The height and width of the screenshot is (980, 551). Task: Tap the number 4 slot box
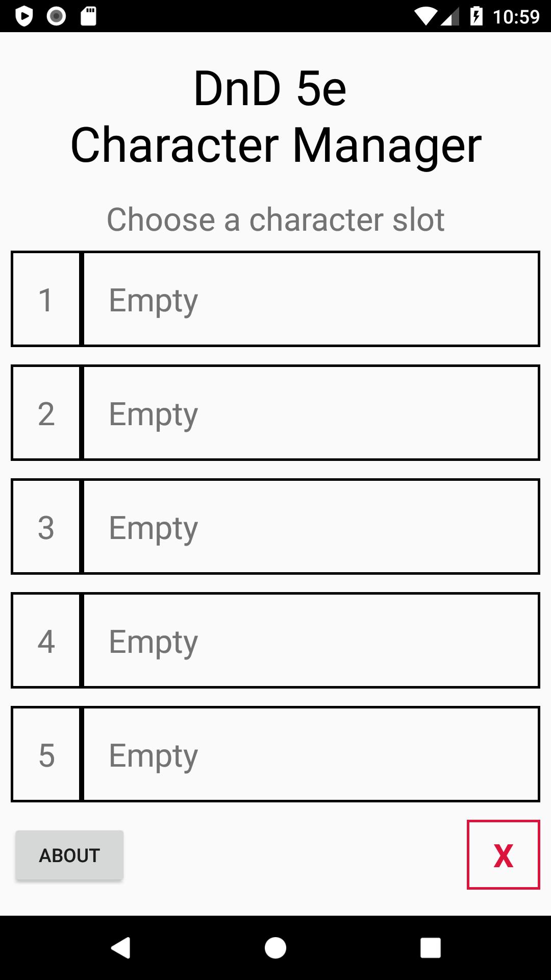(46, 641)
